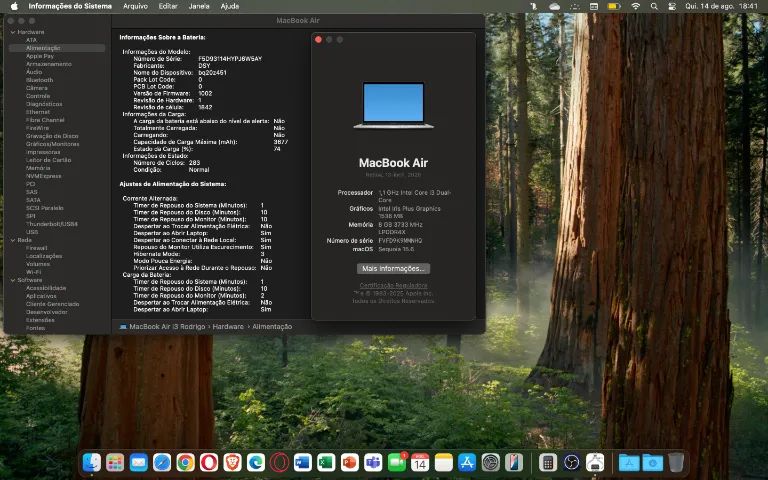The width and height of the screenshot is (768, 480).
Task: Open the Apple menu
Action: tap(14, 6)
